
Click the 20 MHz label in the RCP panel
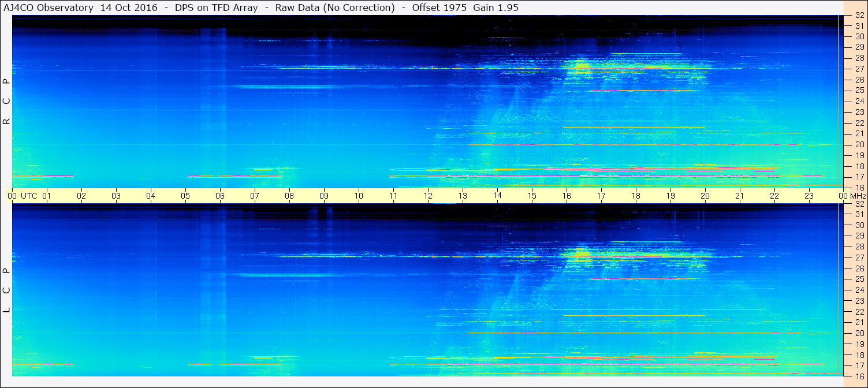tap(859, 144)
